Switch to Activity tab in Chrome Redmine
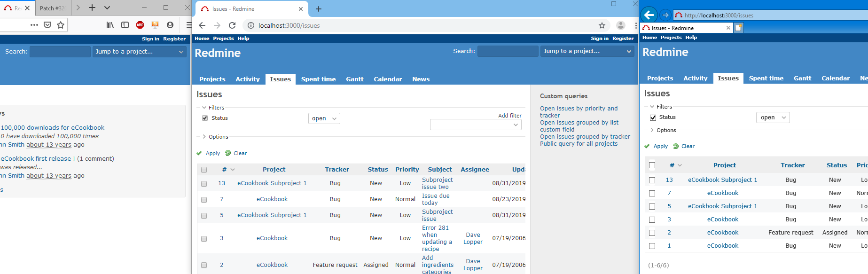868x274 pixels. pyautogui.click(x=248, y=79)
